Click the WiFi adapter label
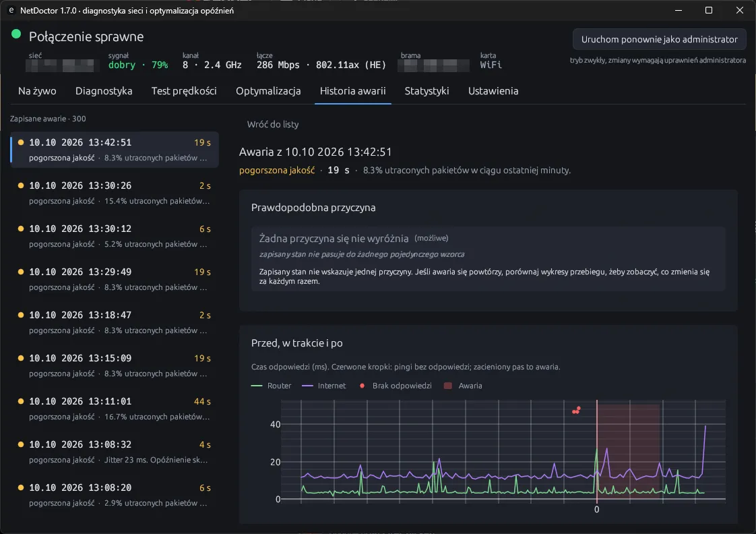This screenshot has height=534, width=756. tap(491, 65)
